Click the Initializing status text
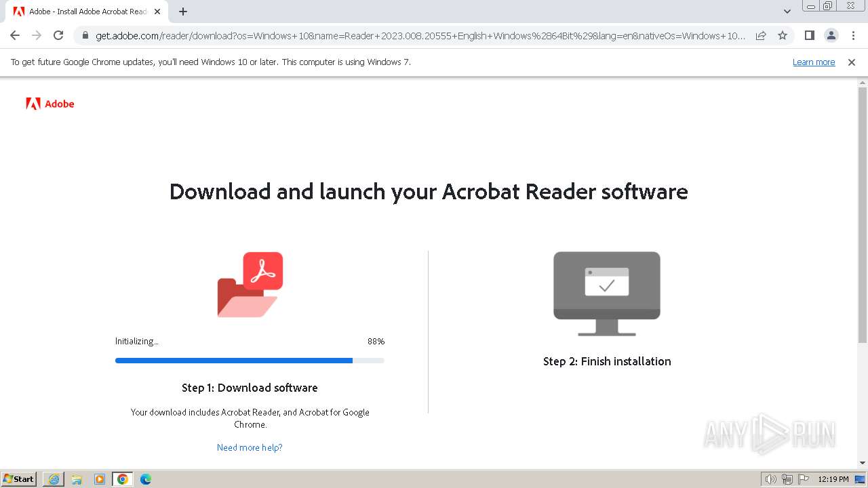 137,341
